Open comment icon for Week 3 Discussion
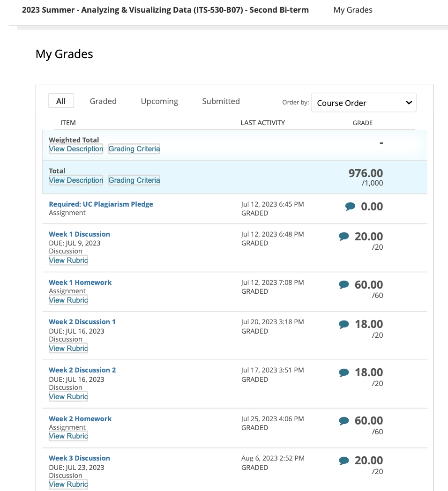Viewport: 448px width, 491px height. pyautogui.click(x=344, y=461)
